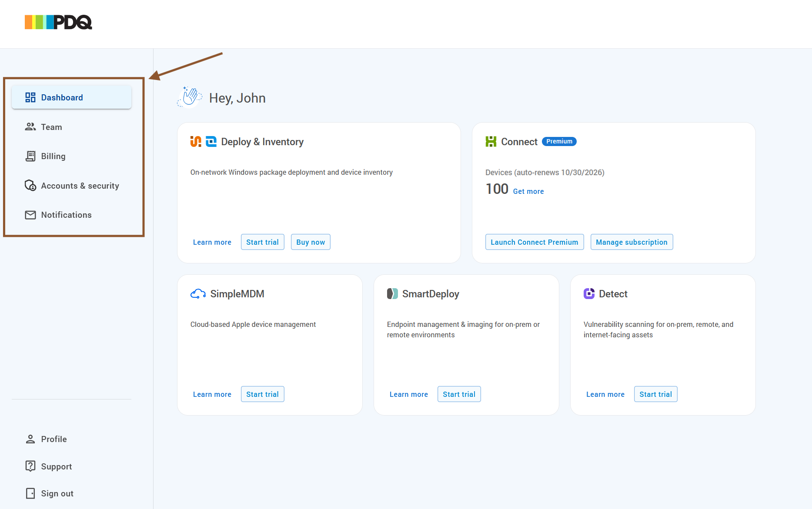
Task: Click 'Vulnerability scanning for on-prem' description
Action: (x=658, y=330)
